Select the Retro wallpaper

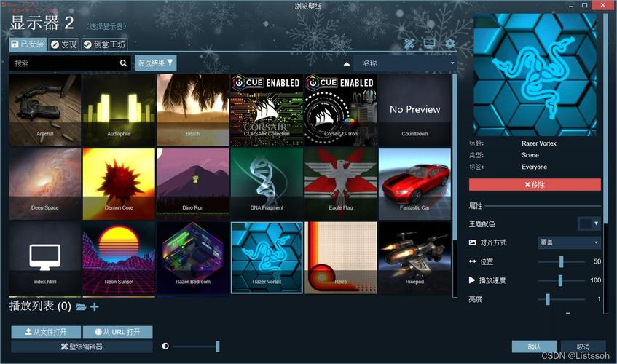tap(341, 258)
